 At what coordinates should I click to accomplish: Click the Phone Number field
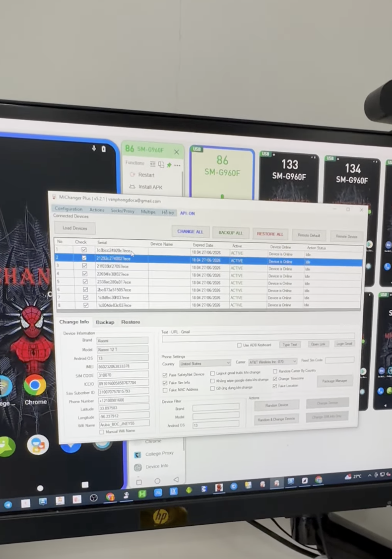(x=123, y=400)
